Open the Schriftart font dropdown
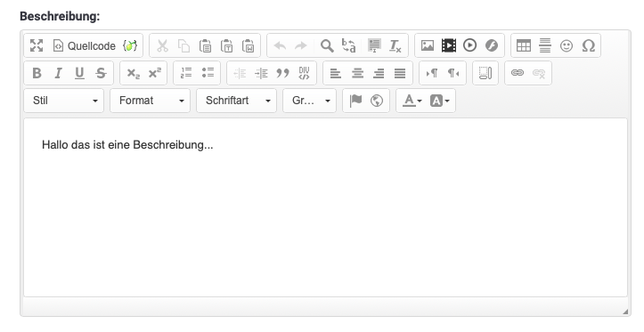Image resolution: width=644 pixels, height=332 pixels. click(237, 101)
